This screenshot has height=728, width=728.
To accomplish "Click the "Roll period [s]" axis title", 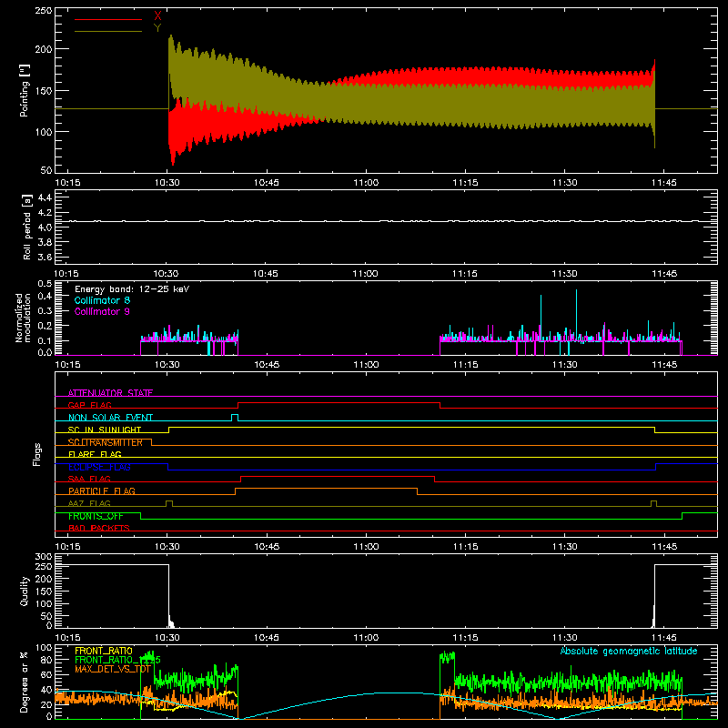I will 26,227.
